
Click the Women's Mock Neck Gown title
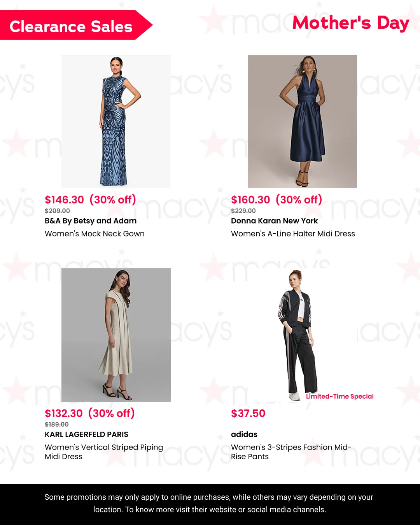click(94, 234)
